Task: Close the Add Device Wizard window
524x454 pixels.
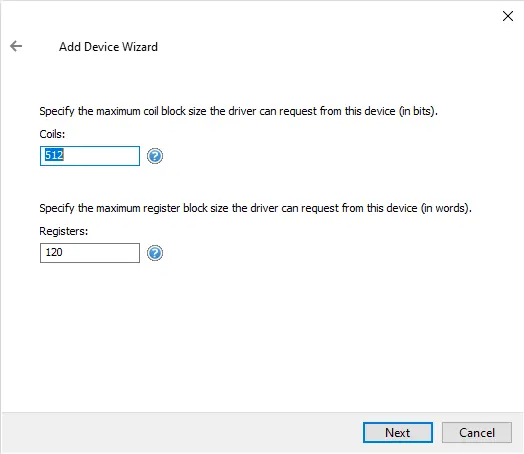Action: 508,16
